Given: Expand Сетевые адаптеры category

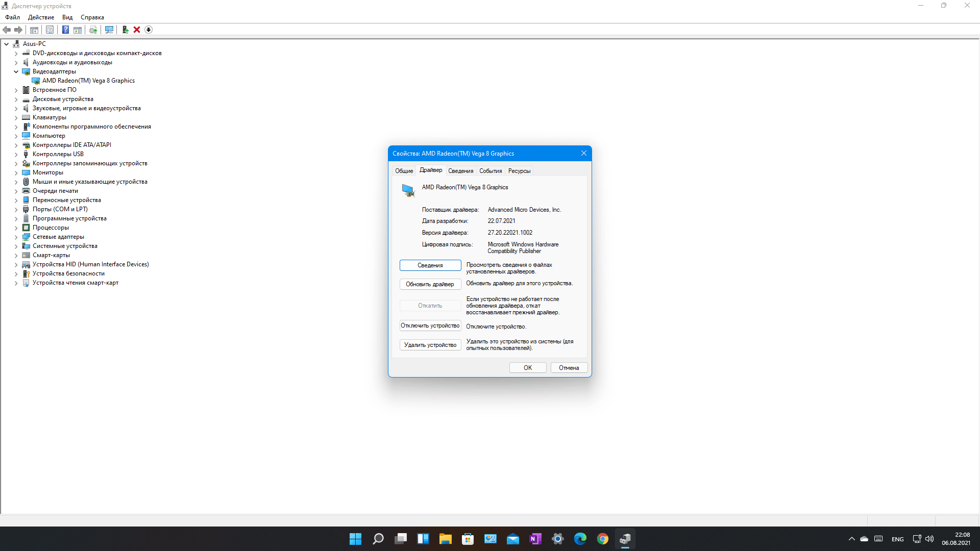Looking at the screenshot, I should point(16,237).
